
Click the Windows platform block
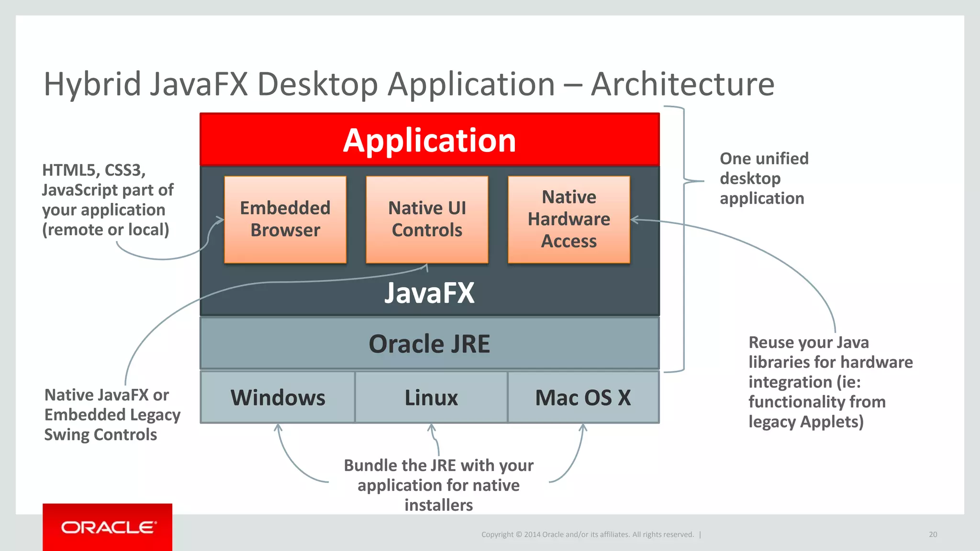tap(278, 397)
